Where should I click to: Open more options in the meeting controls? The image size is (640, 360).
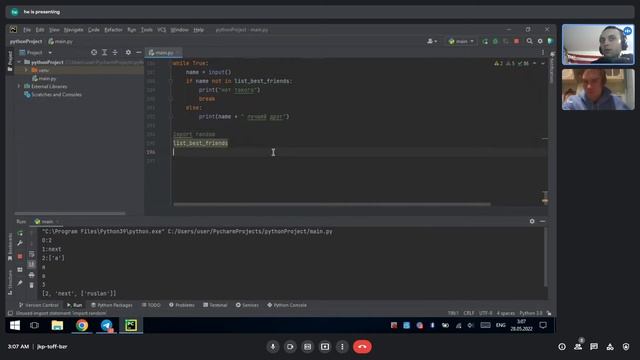point(342,347)
